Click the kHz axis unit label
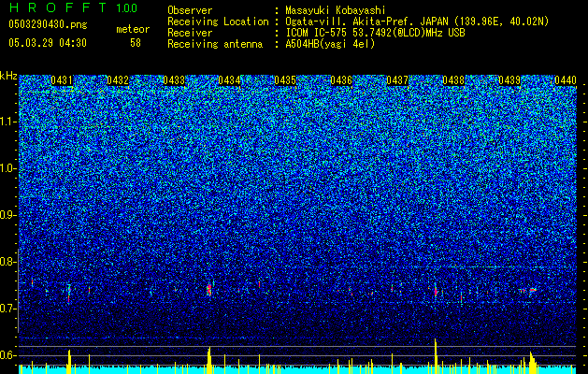The height and width of the screenshot is (374, 588). click(x=8, y=76)
